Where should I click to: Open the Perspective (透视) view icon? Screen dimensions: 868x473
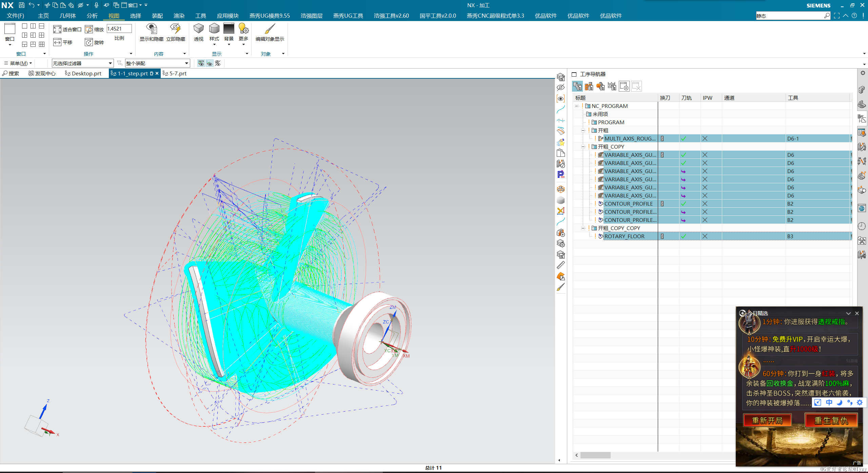click(199, 32)
